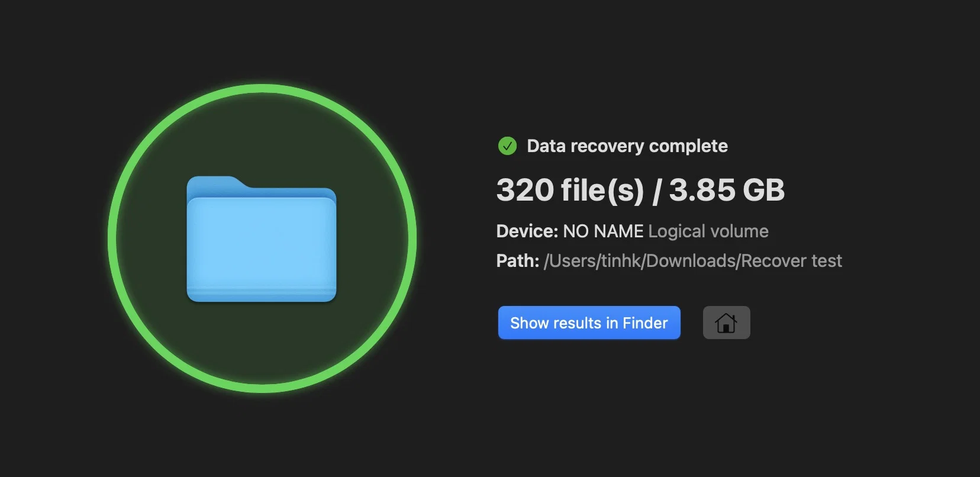Click the blue recovered folder icon
This screenshot has width=980, height=477.
tap(262, 239)
